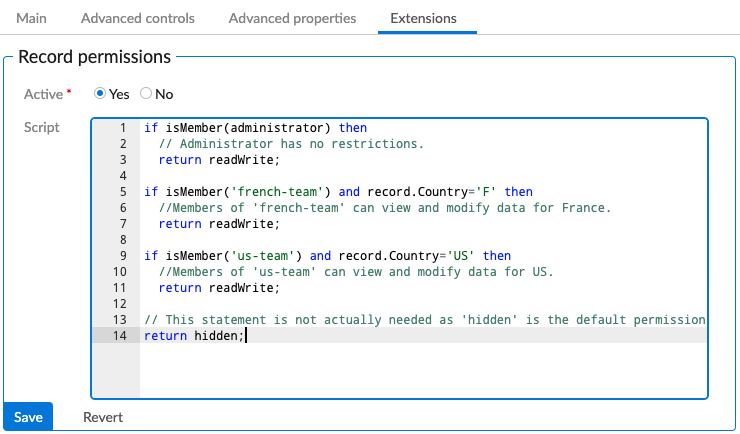Save the record permissions script
Viewport: 740px width, 434px height.
click(x=28, y=417)
